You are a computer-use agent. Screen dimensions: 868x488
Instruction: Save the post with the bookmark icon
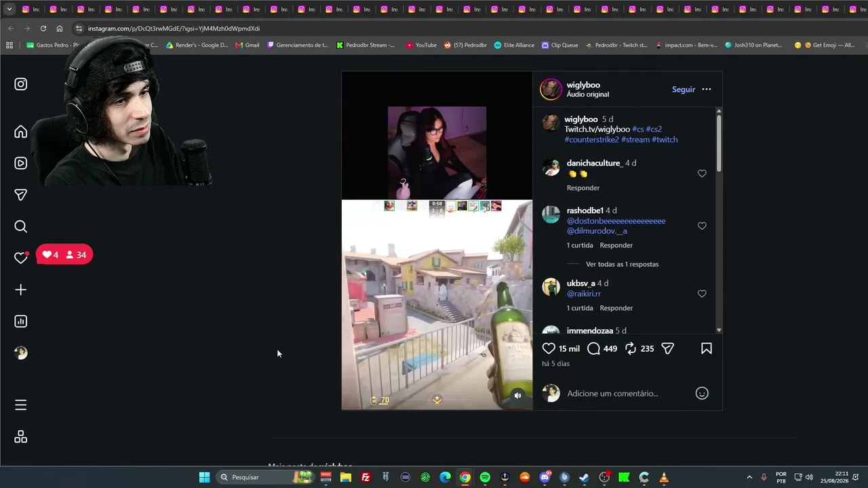(x=707, y=348)
